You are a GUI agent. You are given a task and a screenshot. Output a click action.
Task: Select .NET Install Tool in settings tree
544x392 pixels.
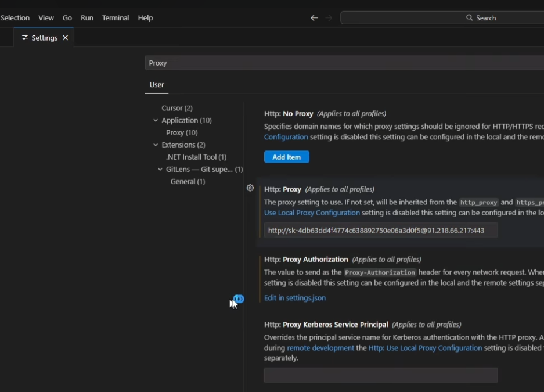tap(196, 157)
